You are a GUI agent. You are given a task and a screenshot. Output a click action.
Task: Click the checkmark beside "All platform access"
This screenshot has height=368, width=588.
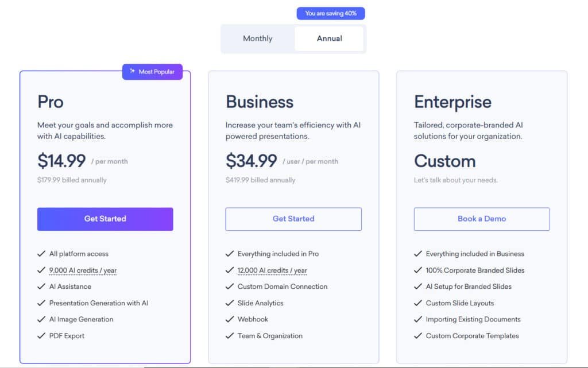(41, 253)
